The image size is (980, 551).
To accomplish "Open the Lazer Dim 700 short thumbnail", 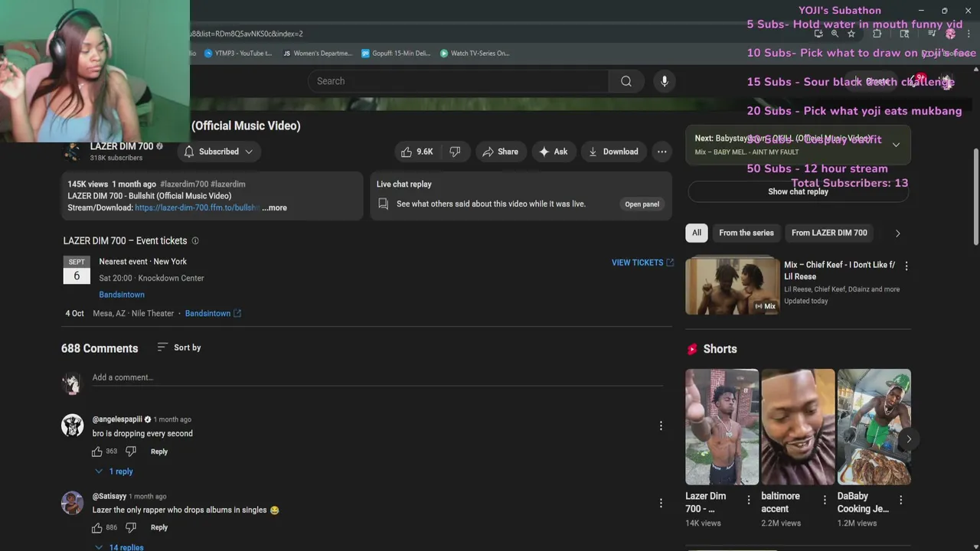I will click(722, 427).
